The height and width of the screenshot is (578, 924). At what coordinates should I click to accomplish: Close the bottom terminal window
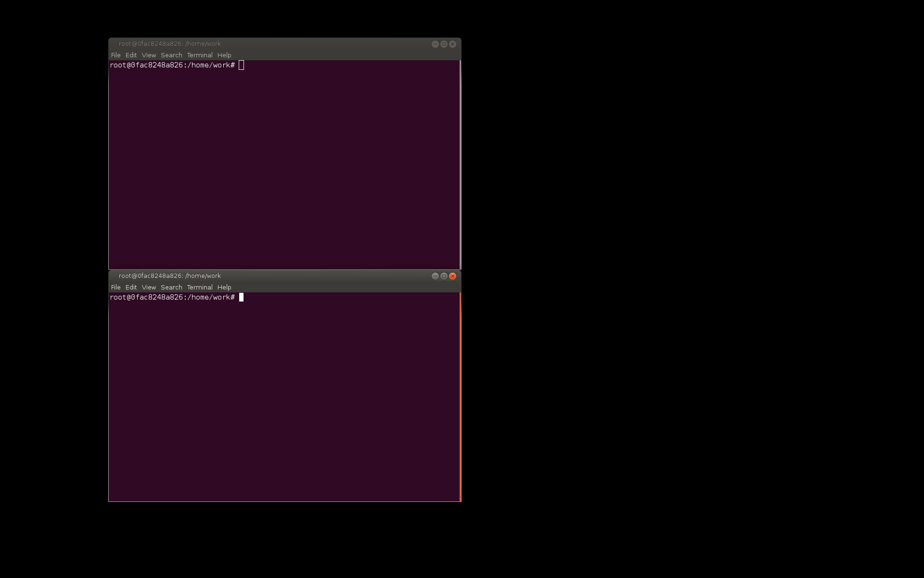coord(452,276)
